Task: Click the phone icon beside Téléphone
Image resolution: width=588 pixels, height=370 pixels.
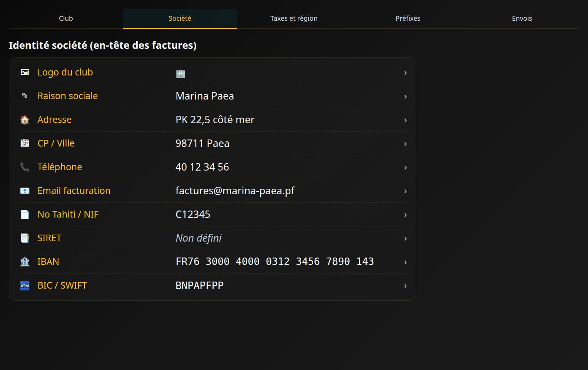Action: click(25, 167)
